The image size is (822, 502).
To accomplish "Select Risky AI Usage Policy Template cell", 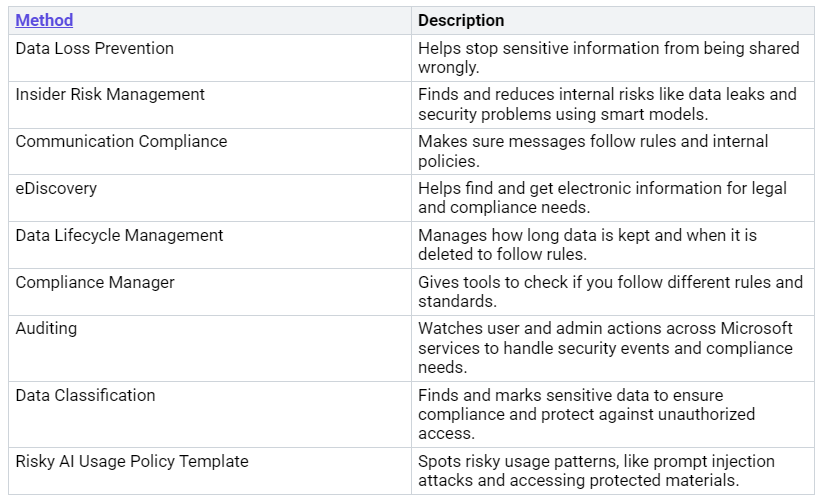I will [132, 461].
